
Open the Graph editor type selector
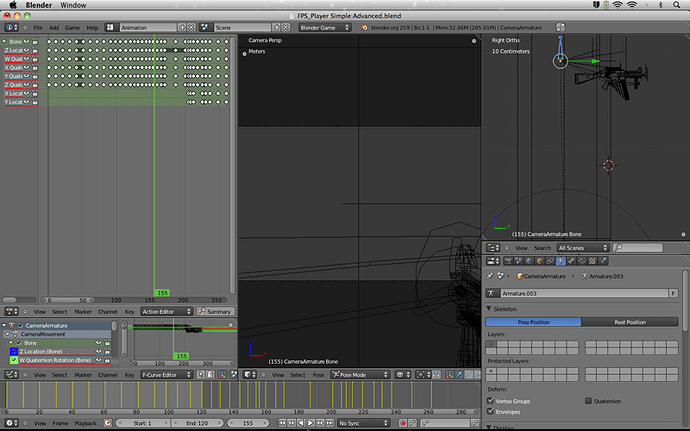click(11, 375)
